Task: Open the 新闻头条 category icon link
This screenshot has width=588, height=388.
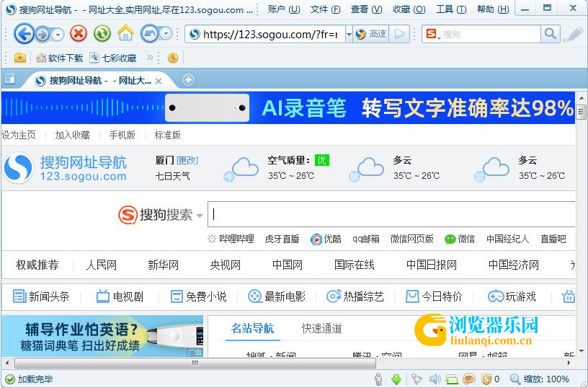Action: point(41,296)
